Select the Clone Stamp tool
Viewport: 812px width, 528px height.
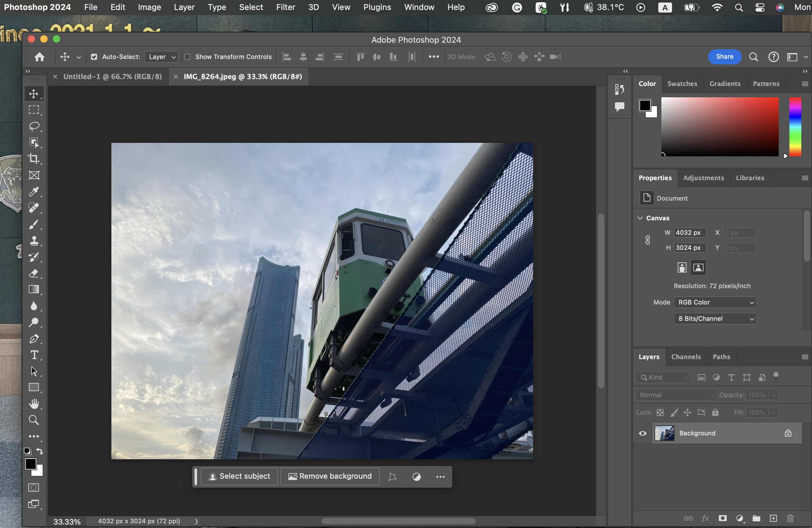click(34, 241)
